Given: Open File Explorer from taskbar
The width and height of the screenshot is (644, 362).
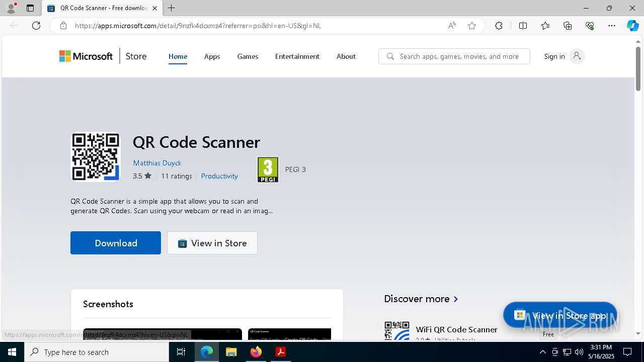Looking at the screenshot, I should coord(231,352).
